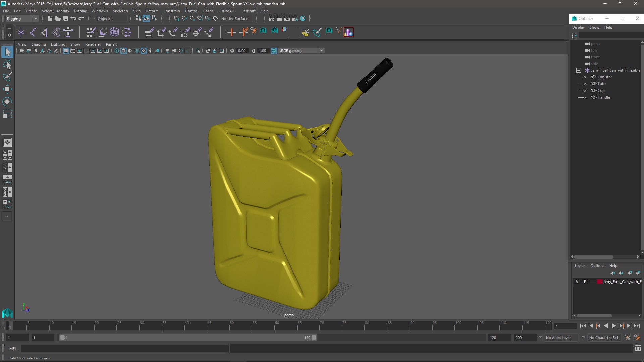The width and height of the screenshot is (644, 362).
Task: Open the Create Lattice deformer icon
Action: (x=114, y=32)
